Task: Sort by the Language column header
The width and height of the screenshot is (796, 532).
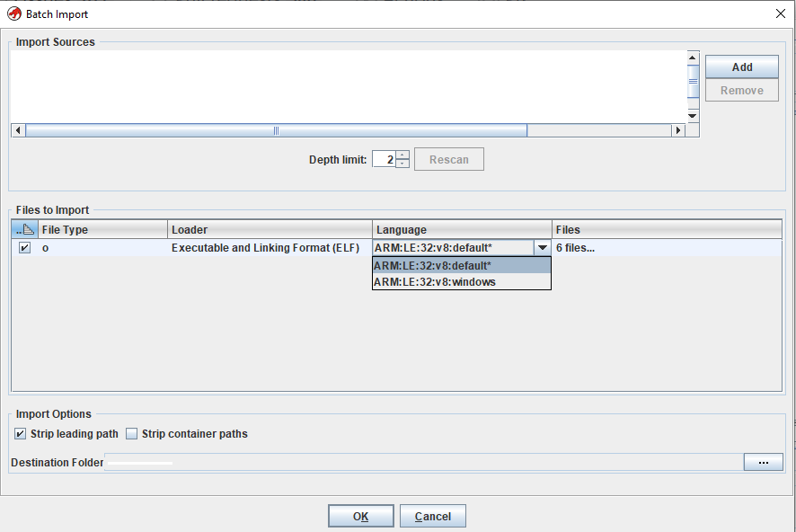Action: coord(462,229)
